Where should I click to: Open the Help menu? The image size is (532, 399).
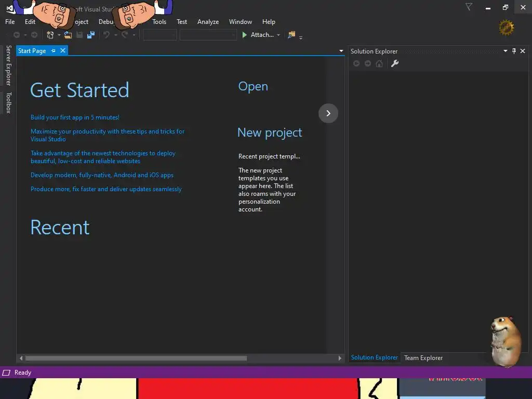269,22
